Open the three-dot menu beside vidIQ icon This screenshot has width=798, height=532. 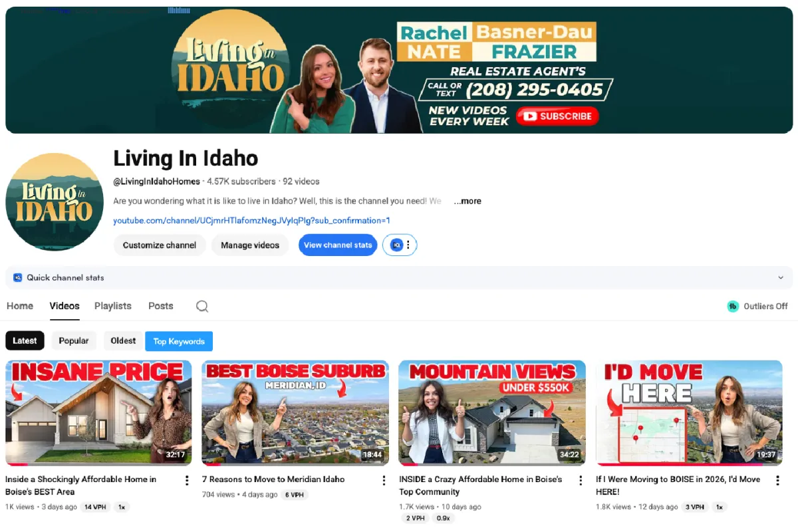(x=408, y=245)
